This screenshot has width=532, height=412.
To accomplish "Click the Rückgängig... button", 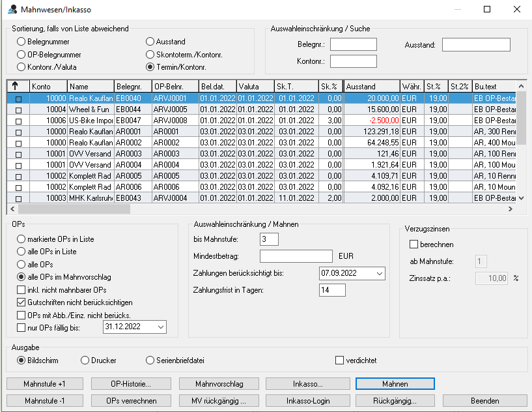I will [x=395, y=401].
